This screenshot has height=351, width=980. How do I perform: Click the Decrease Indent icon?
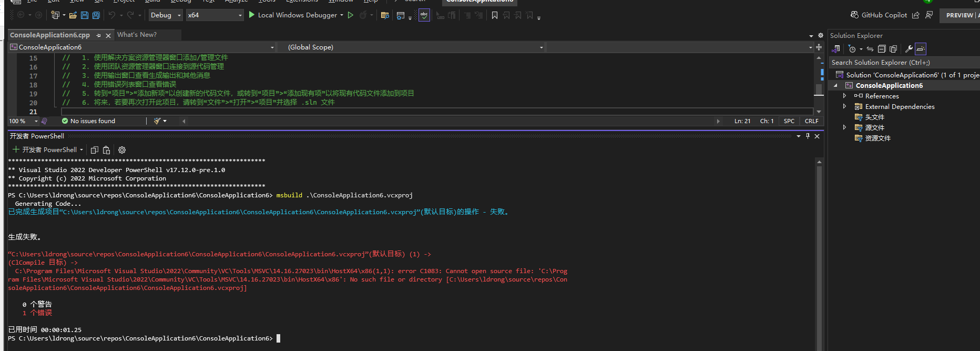(x=467, y=15)
